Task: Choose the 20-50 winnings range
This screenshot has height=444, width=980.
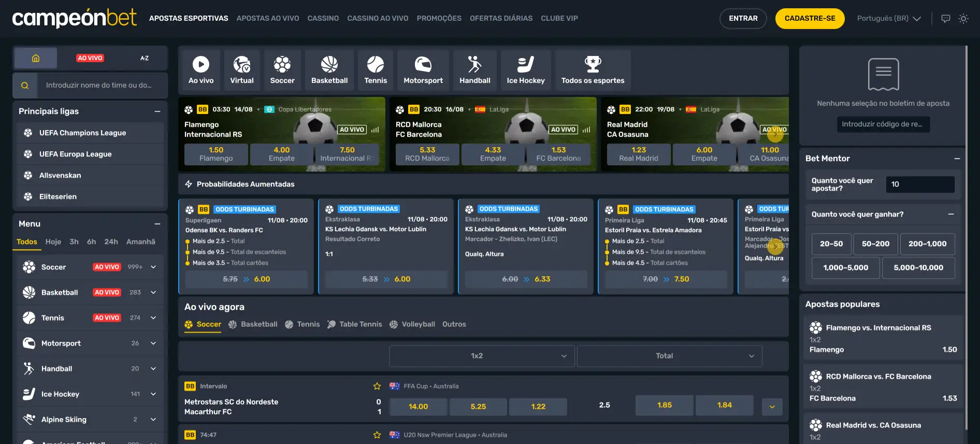Action: (x=831, y=244)
